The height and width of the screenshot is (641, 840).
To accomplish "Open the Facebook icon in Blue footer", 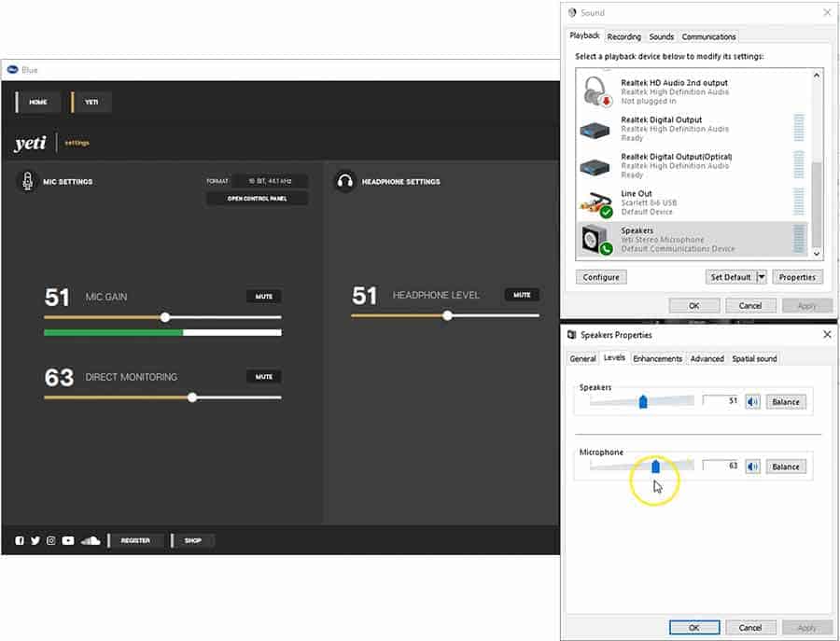I will [20, 540].
